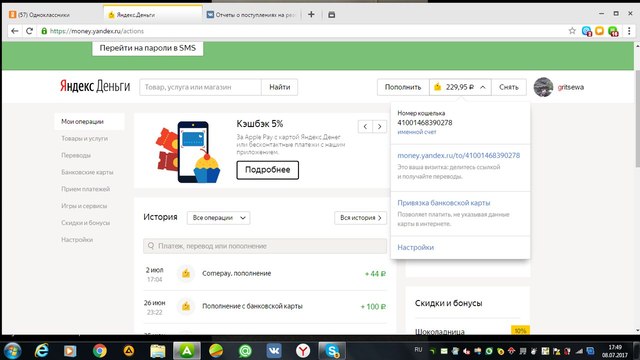
Task: Open Вся история with its chevron button
Action: coord(360,218)
